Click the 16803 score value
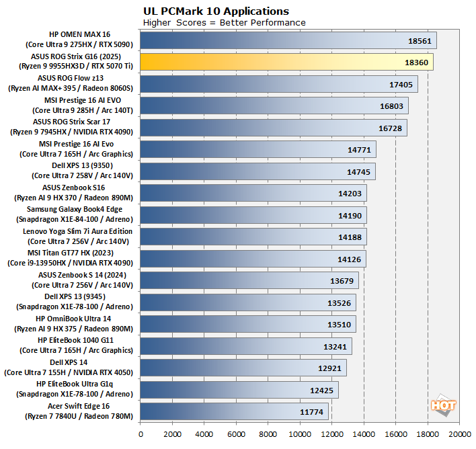The image size is (476, 449). click(x=391, y=106)
